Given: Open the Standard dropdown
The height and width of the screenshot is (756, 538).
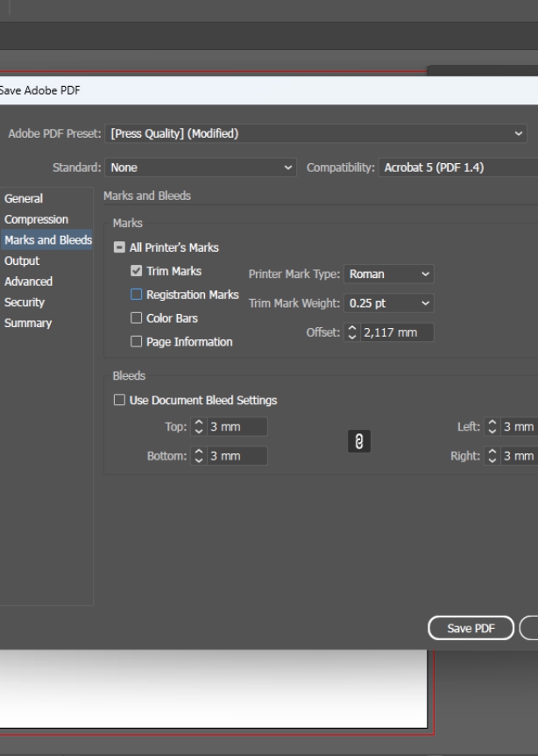Looking at the screenshot, I should (202, 168).
